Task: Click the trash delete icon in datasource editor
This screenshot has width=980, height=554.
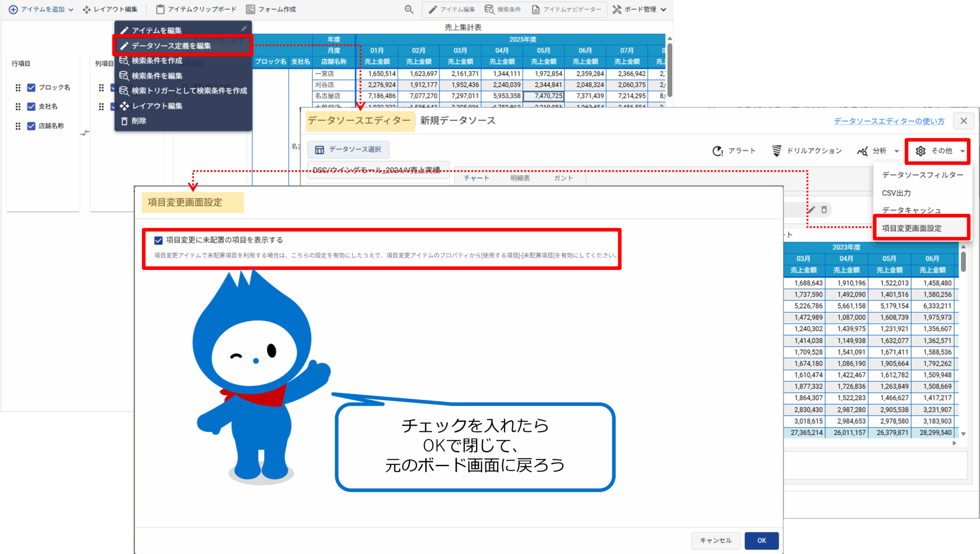Action: coord(824,210)
